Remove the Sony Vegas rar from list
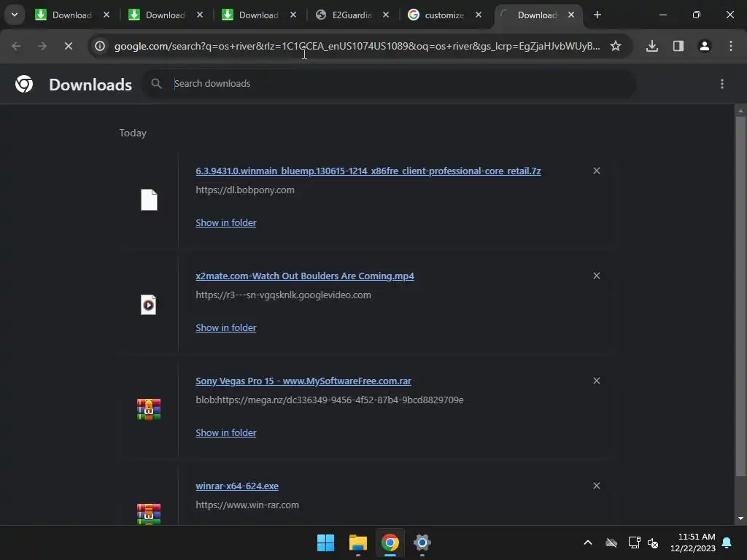The image size is (747, 560). pos(597,381)
